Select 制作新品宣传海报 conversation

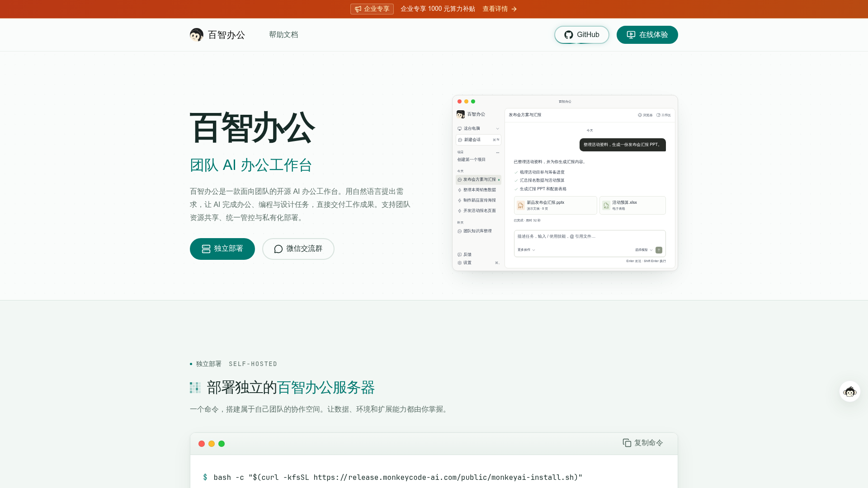pos(478,201)
